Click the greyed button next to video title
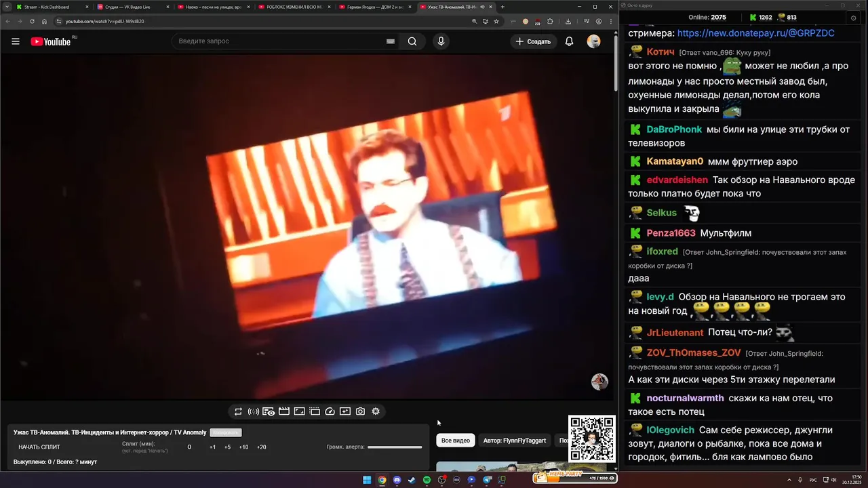The image size is (868, 488). pos(226,432)
